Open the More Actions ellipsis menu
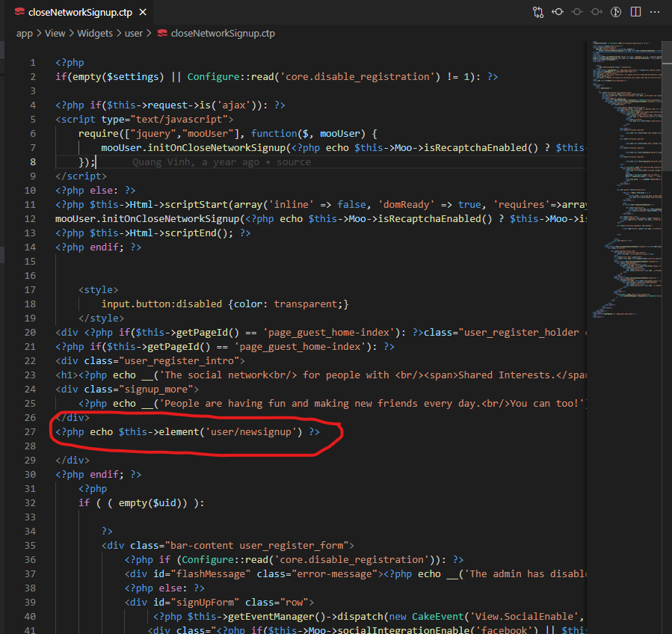This screenshot has height=634, width=672. (655, 12)
